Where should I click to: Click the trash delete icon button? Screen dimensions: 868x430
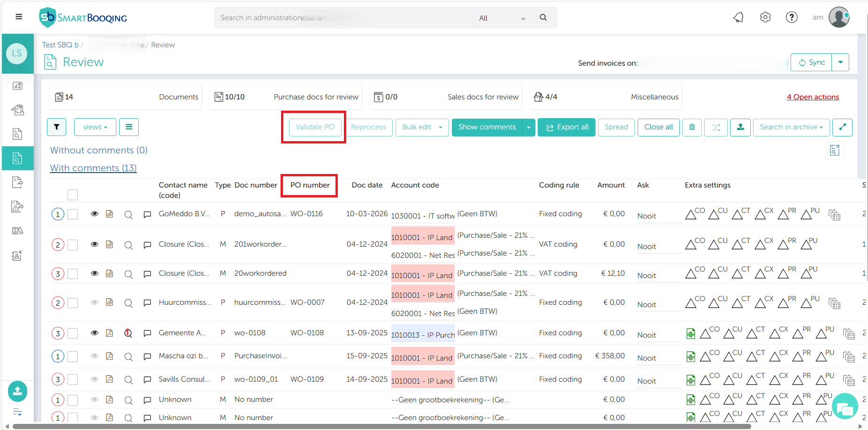(692, 127)
